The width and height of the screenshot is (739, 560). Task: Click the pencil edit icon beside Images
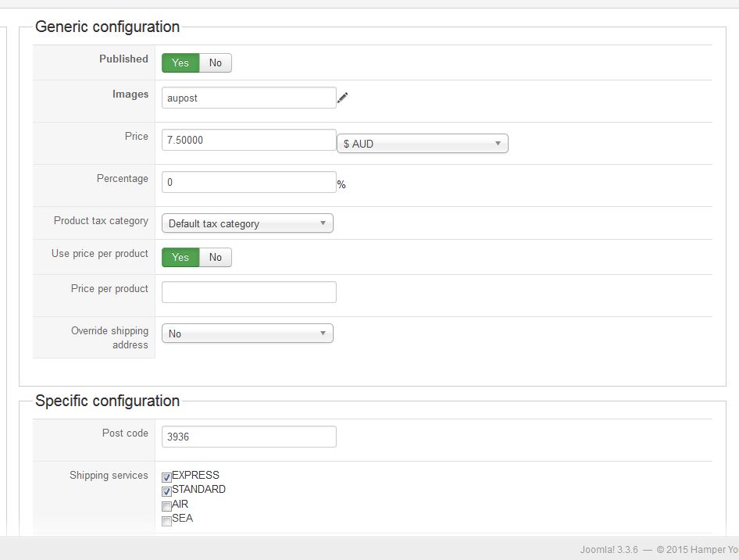click(x=343, y=98)
